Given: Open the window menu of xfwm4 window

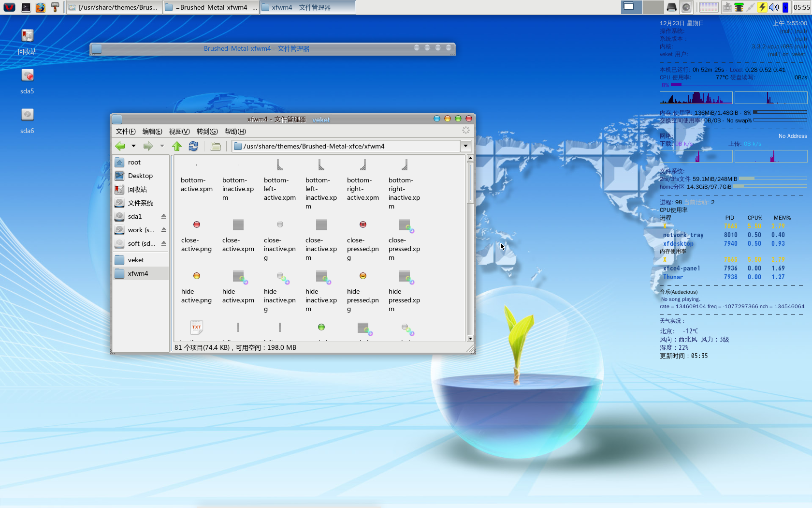Looking at the screenshot, I should pyautogui.click(x=117, y=119).
